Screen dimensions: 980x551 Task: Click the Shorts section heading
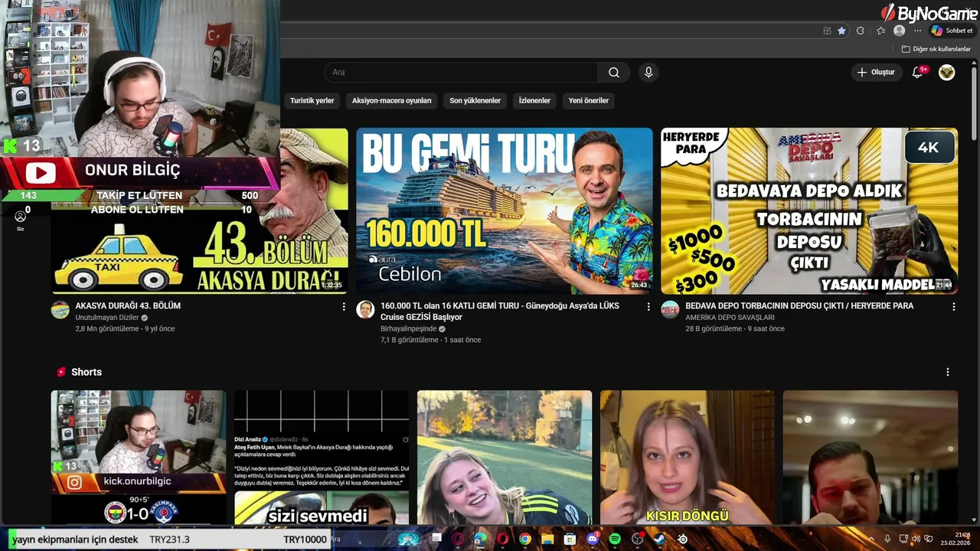coord(87,372)
